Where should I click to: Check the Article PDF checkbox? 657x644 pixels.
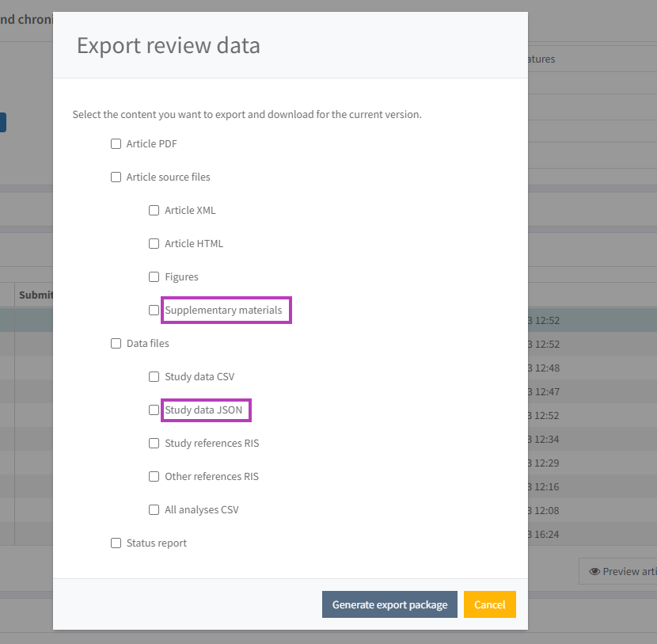[116, 144]
